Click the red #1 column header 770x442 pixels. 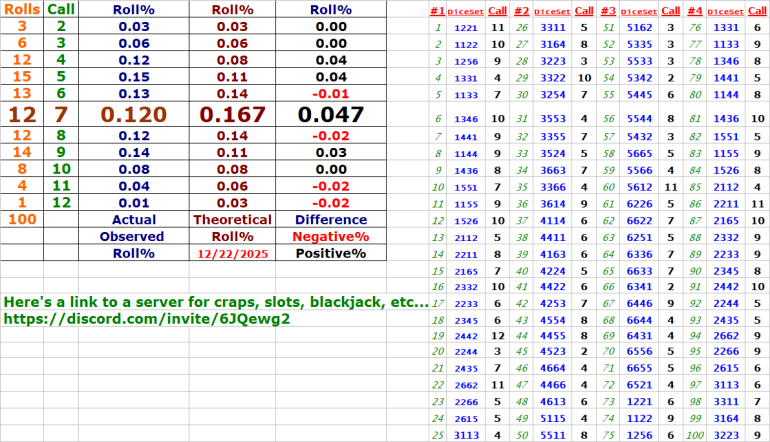pos(437,9)
